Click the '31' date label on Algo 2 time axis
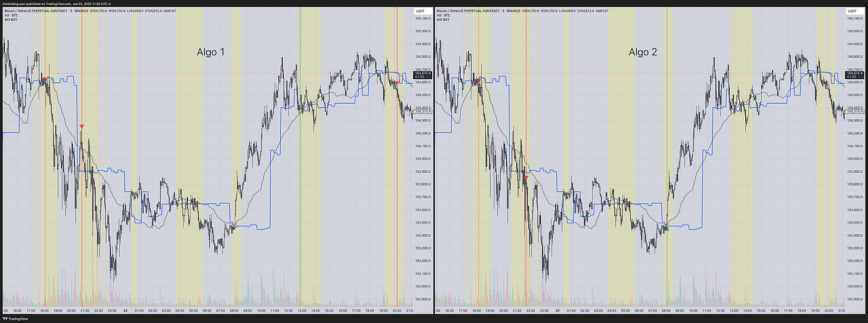This screenshot has height=323, width=868. pos(557,310)
